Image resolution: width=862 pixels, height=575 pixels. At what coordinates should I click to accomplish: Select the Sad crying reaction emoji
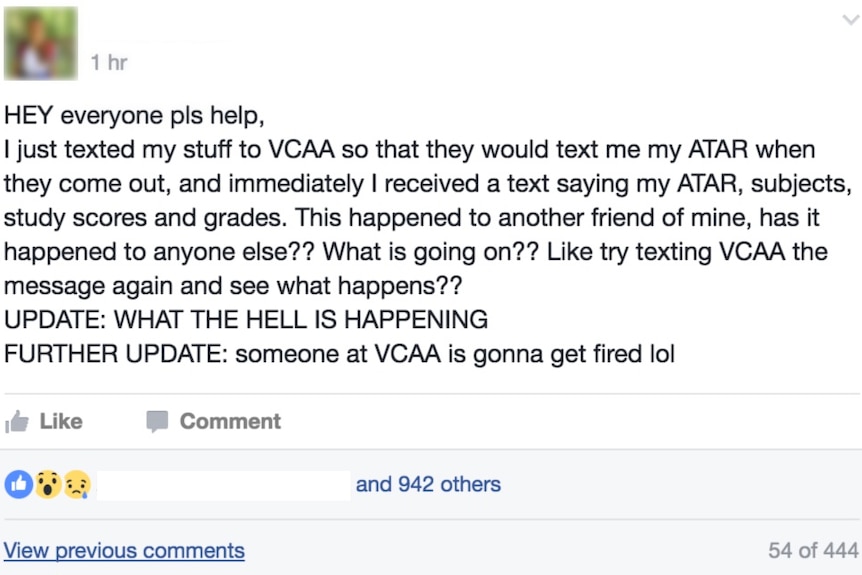[x=77, y=484]
